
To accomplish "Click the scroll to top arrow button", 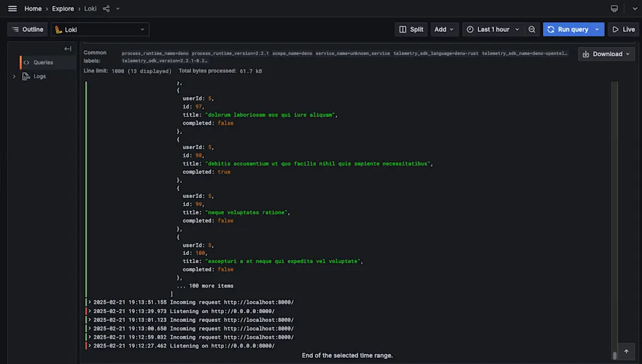I will (x=626, y=351).
